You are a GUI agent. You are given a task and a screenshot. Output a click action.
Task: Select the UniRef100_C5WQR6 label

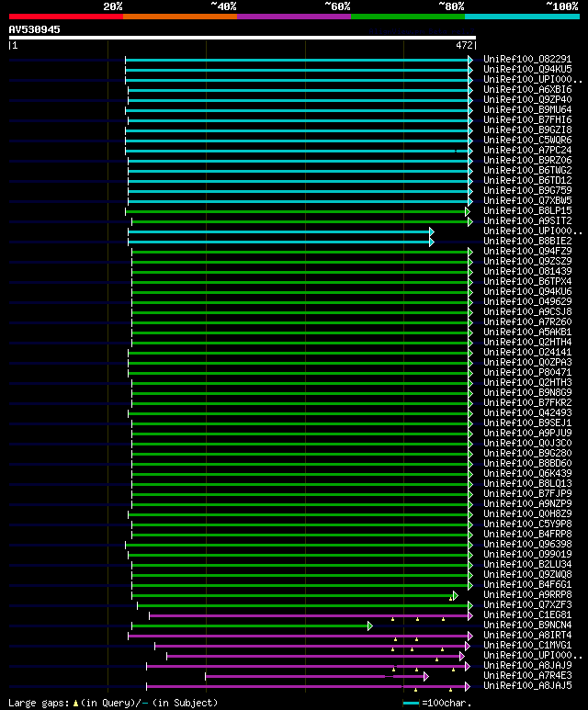coord(527,140)
